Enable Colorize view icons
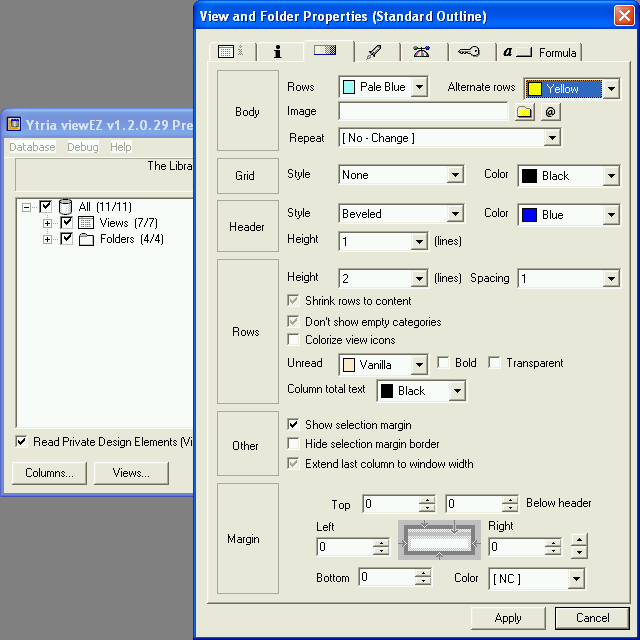 [x=293, y=340]
